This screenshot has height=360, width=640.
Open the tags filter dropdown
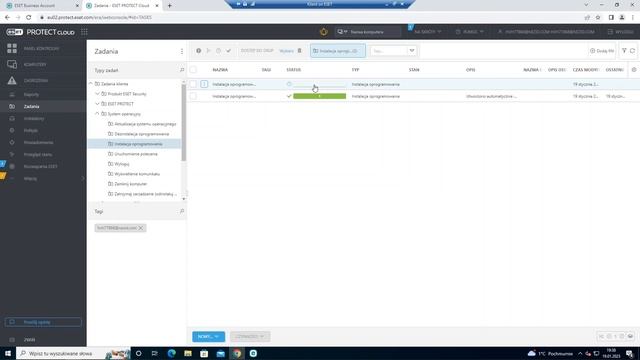point(412,51)
